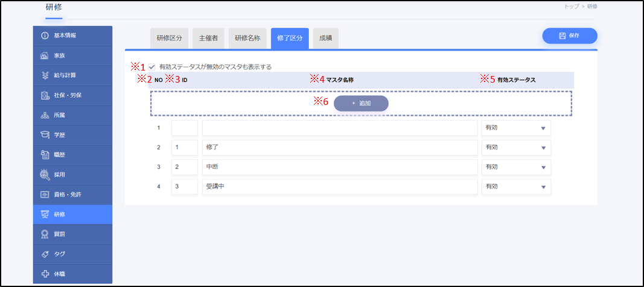This screenshot has height=287, width=644.
Task: Click the 研修 breadcrumb text at top right
Action: pos(591,7)
